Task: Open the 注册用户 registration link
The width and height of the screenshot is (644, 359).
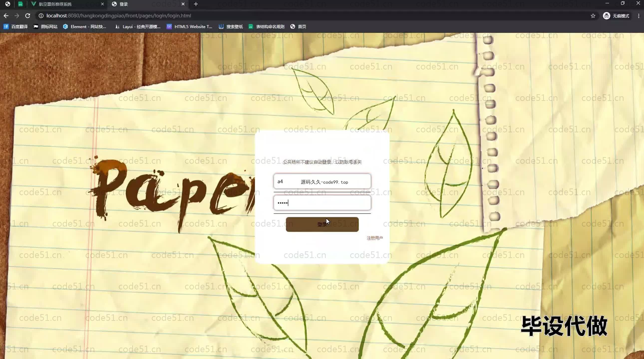Action: (x=374, y=238)
